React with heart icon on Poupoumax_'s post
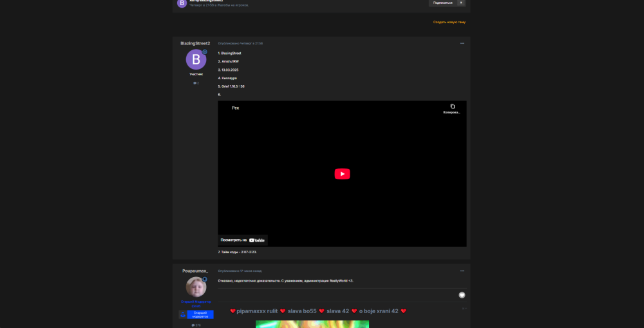Viewport: 644px width, 328px height. pos(462,295)
